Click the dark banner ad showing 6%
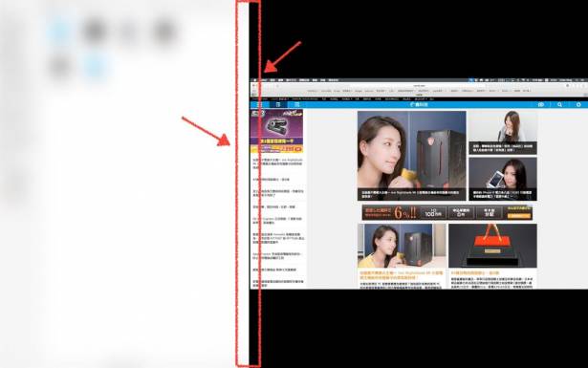 point(447,212)
